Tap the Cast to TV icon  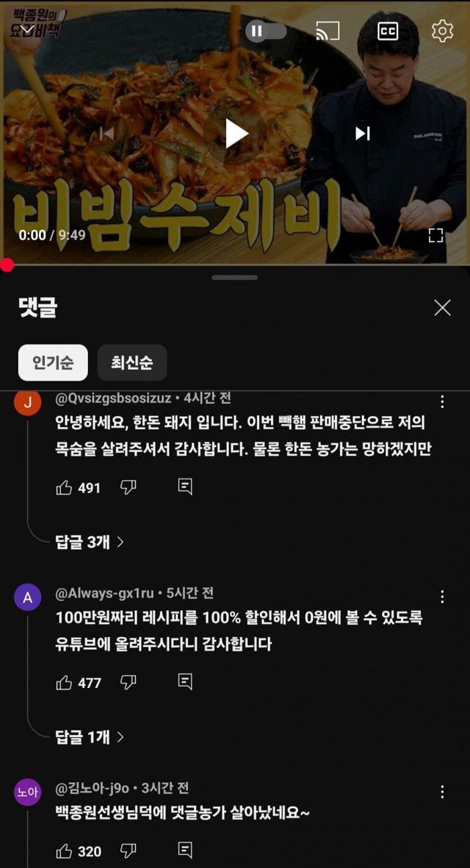tap(328, 31)
